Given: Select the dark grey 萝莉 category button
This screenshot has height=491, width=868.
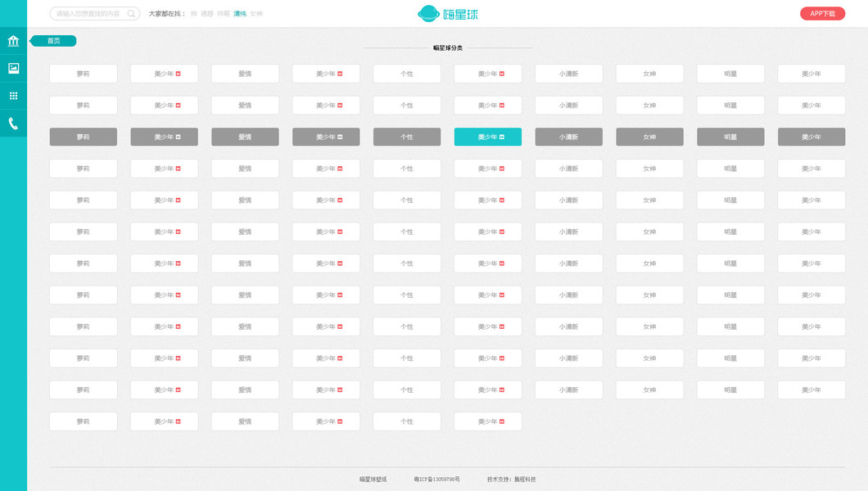Looking at the screenshot, I should [83, 137].
